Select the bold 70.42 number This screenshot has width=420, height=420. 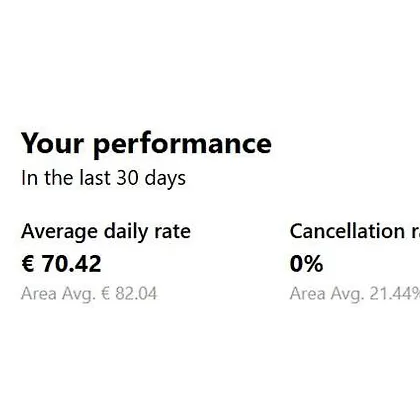tap(72, 264)
